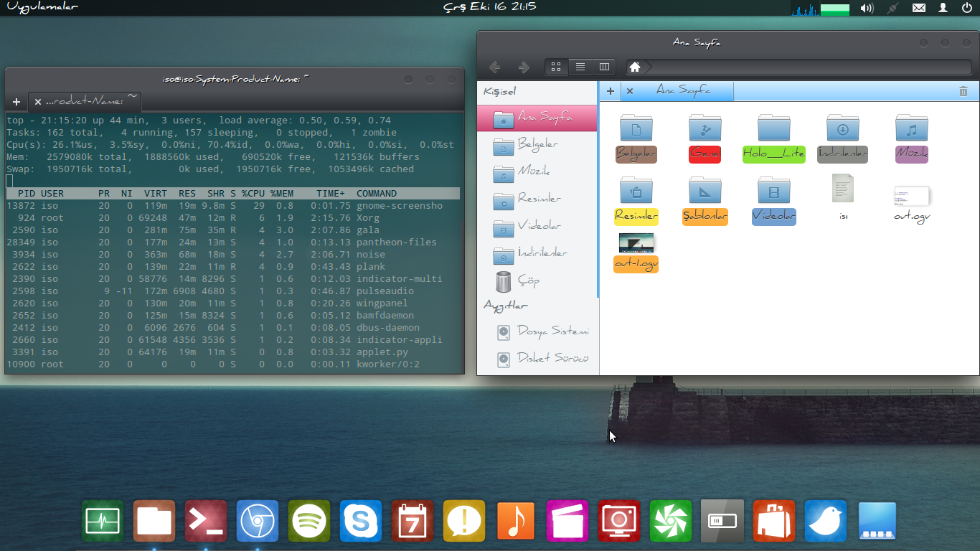980x551 pixels.
Task: Select the out.ogv video thumbnail
Action: pos(912,204)
